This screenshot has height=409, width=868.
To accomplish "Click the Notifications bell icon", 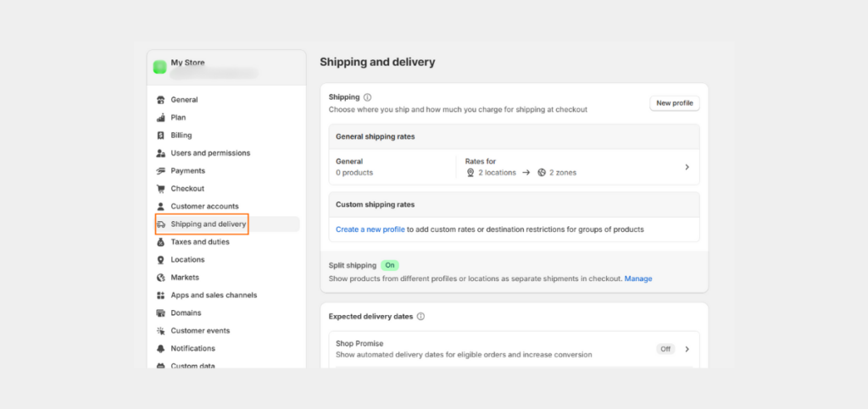I will 161,349.
